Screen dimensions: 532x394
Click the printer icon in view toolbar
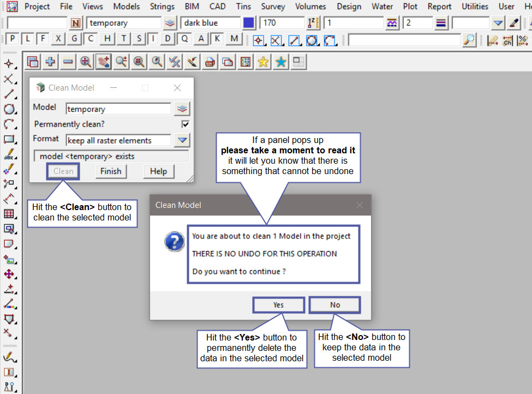[x=210, y=62]
